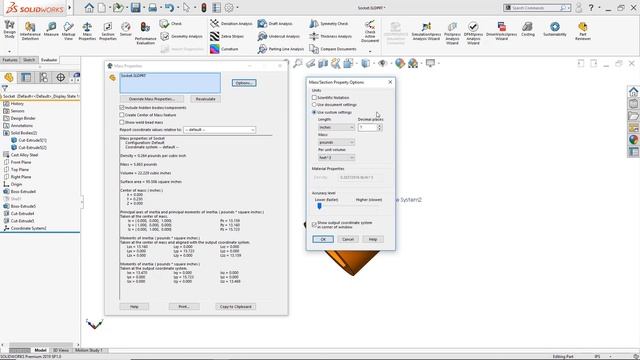Screen dimensions: 640x360
Task: Click OK in the options dialog
Action: 323,239
